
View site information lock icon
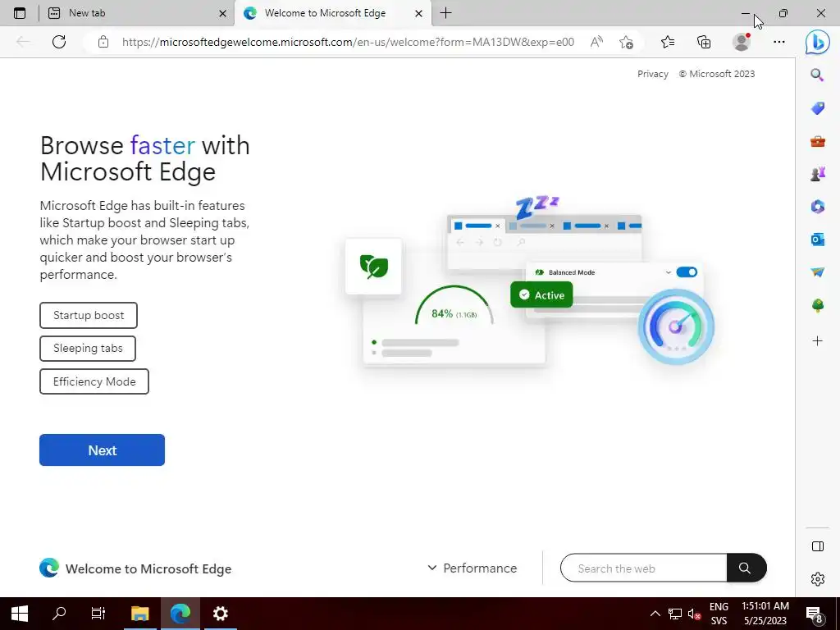pyautogui.click(x=103, y=42)
